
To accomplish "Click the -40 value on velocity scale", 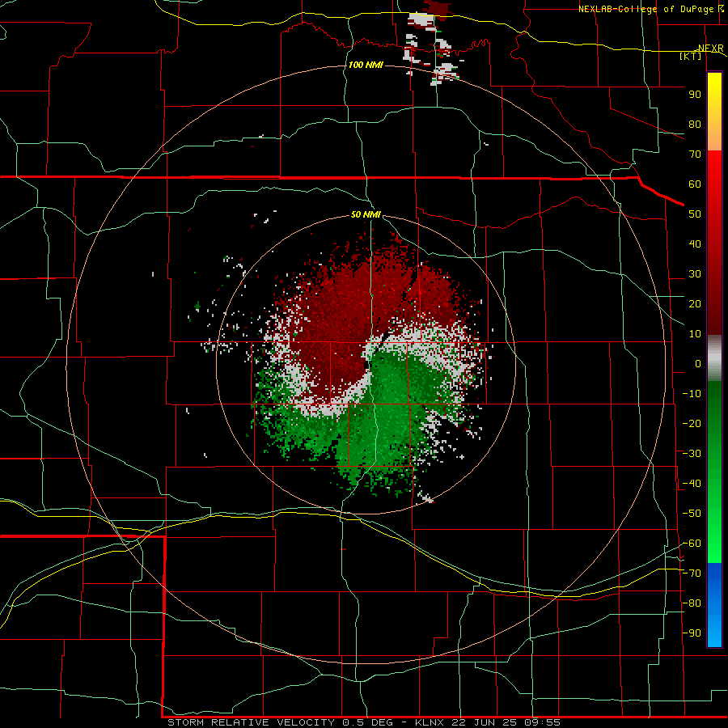I will [692, 484].
